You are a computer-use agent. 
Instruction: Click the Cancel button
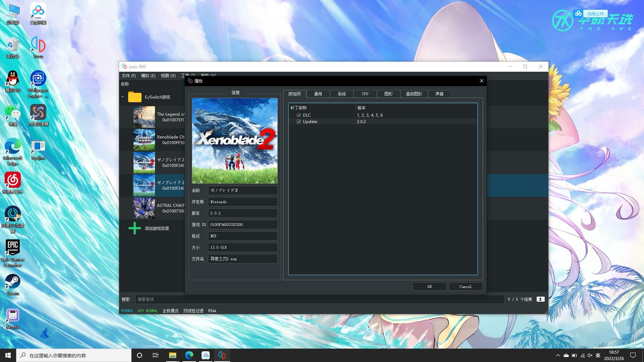point(465,287)
